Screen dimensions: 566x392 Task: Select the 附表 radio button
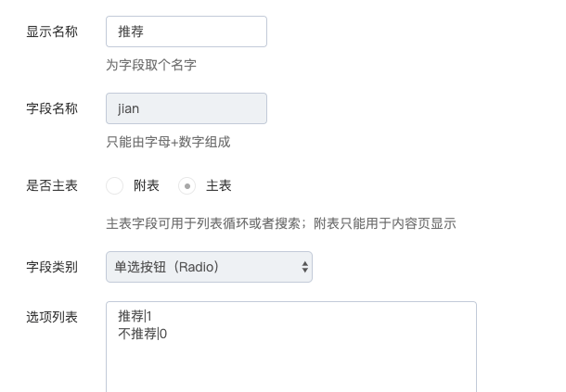pyautogui.click(x=114, y=185)
